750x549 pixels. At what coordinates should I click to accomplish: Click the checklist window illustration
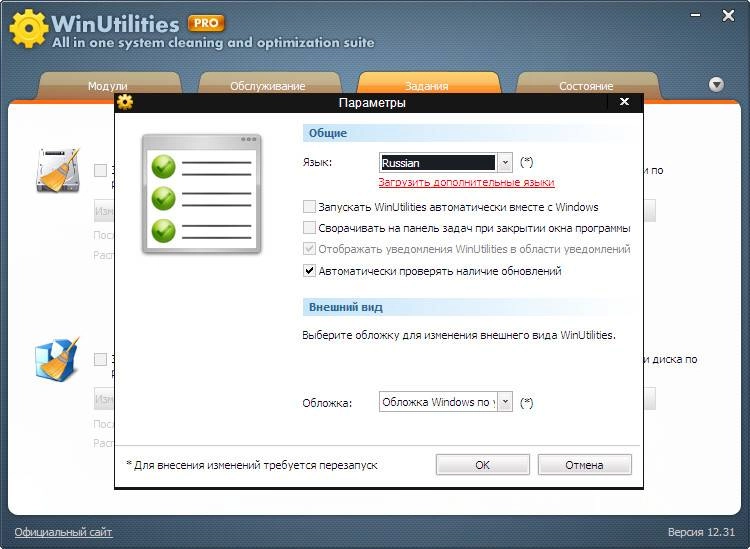pos(201,193)
